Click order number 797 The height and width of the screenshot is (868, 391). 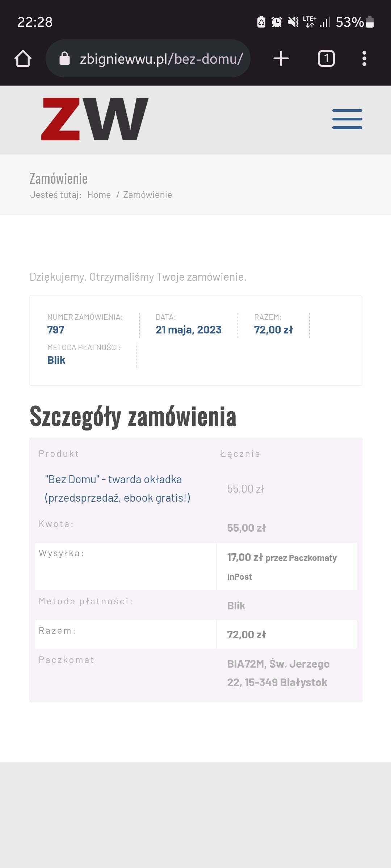pos(56,330)
